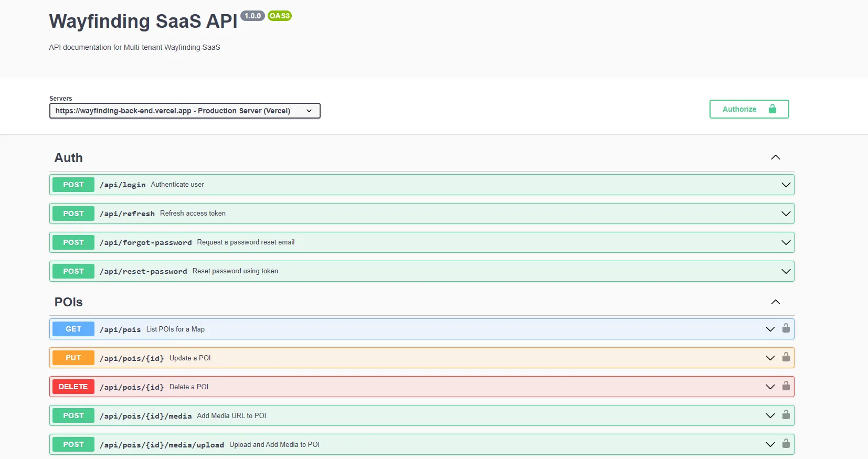Viewport: 868px width, 459px height.
Task: Click 'Delete a POI' description
Action: (189, 387)
